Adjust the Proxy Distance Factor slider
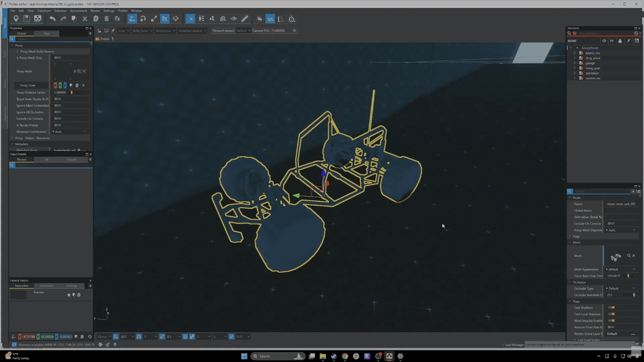Viewport: 644px width, 362px height. [x=72, y=92]
